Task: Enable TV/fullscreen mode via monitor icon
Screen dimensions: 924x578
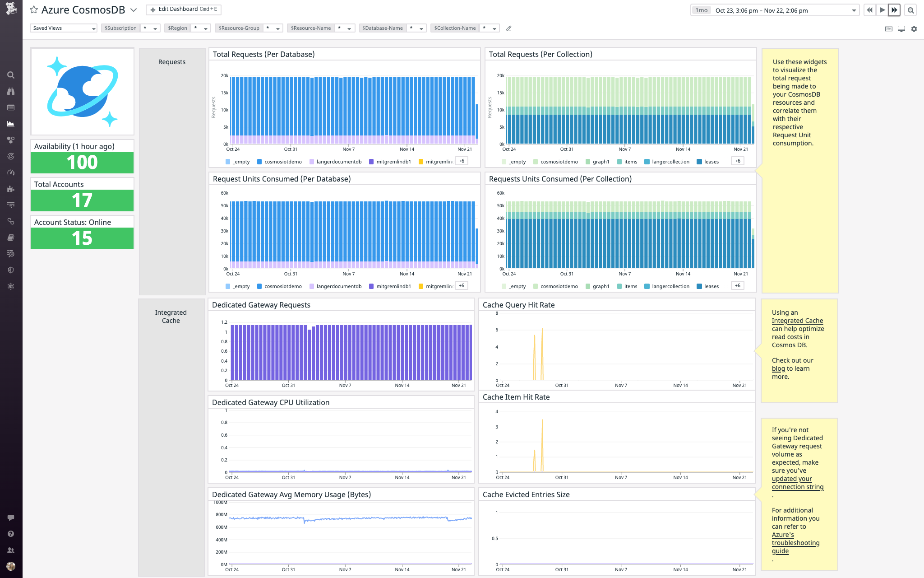Action: click(x=901, y=28)
